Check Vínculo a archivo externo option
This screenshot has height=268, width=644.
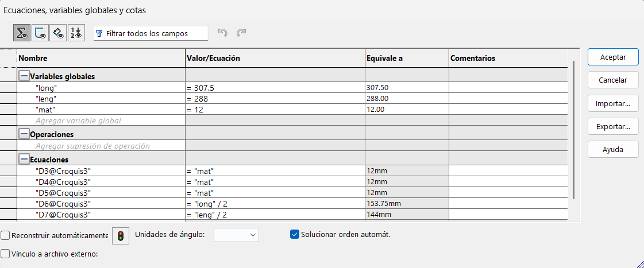tap(6, 254)
